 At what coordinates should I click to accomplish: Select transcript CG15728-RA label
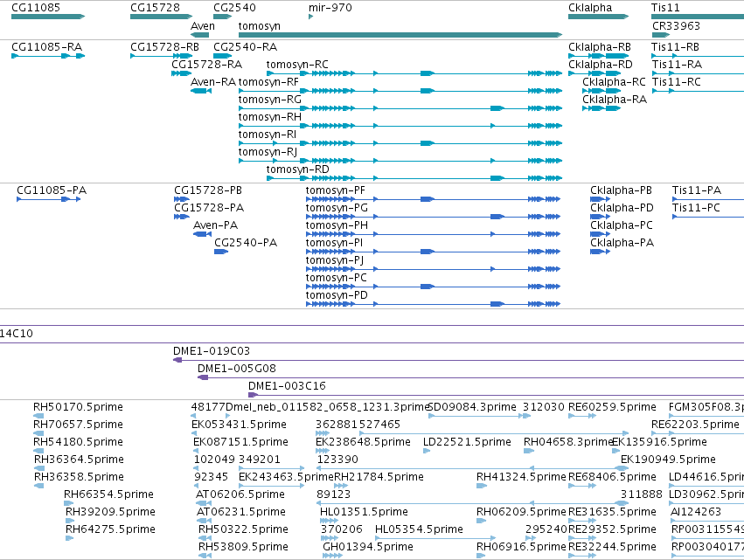coord(206,65)
